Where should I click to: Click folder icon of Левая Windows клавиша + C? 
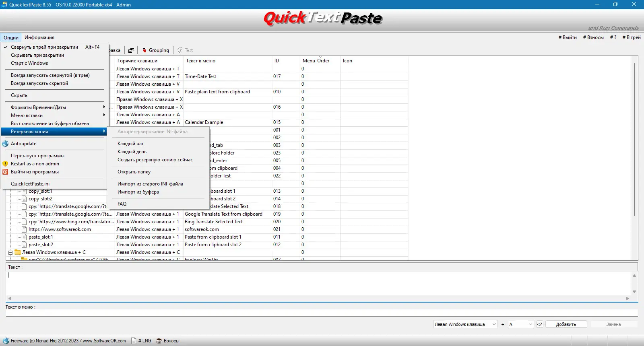pyautogui.click(x=18, y=252)
